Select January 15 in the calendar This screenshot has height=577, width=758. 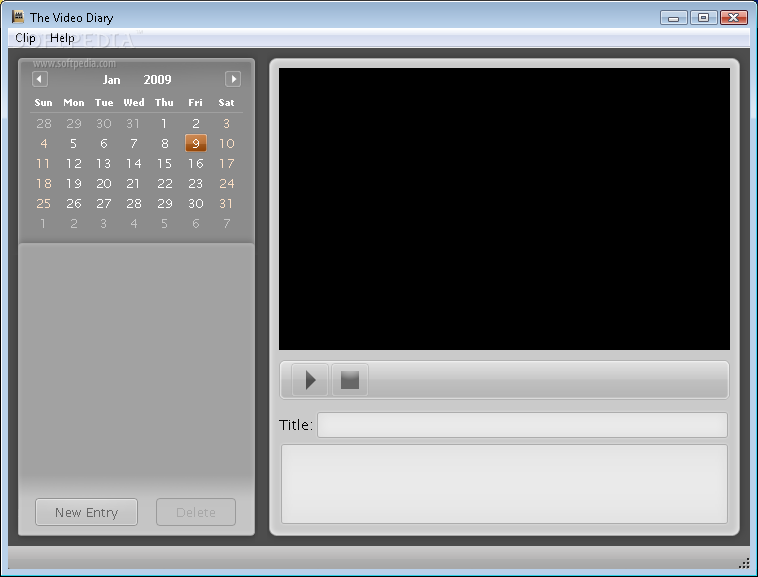[164, 164]
